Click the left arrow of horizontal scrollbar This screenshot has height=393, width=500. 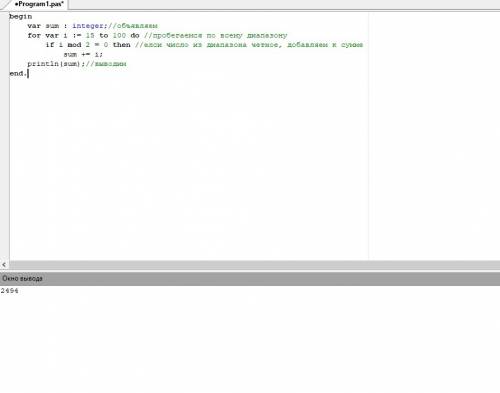click(x=4, y=265)
